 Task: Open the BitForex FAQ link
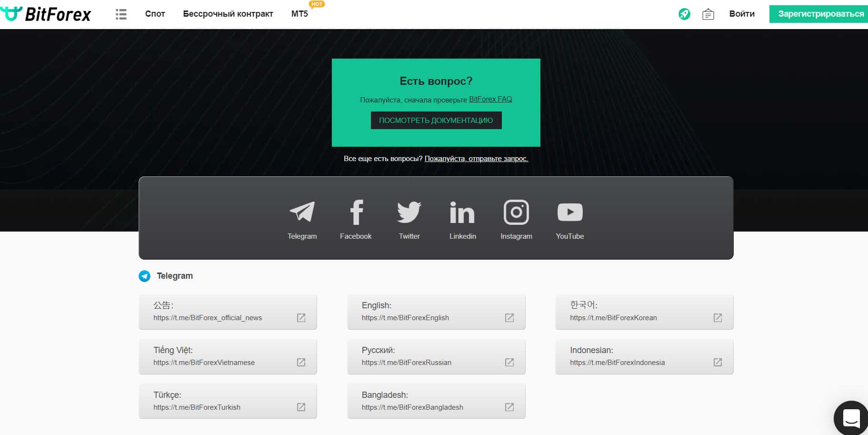490,99
